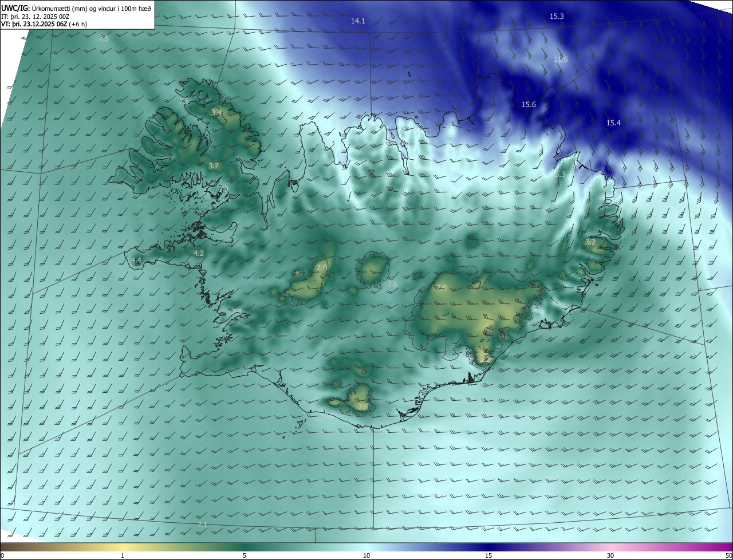Click the colour scale tick label 1
Screen dimensions: 733x560
tap(123, 555)
